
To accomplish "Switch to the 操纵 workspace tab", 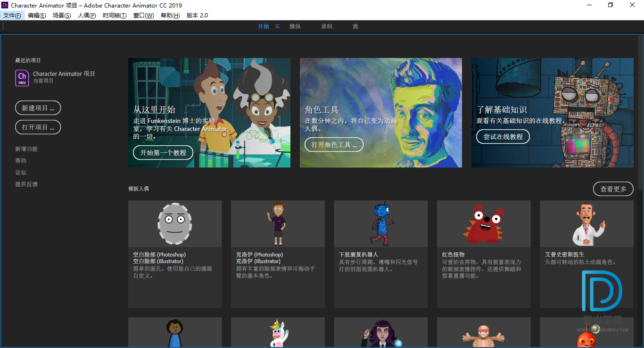I will coord(295,26).
